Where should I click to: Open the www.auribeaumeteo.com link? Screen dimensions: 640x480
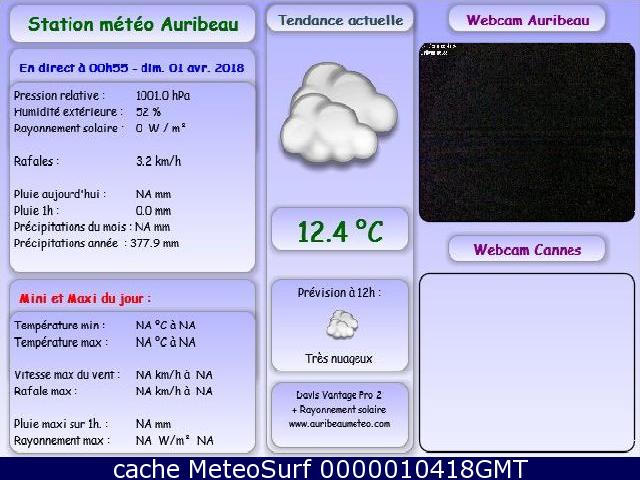[340, 424]
